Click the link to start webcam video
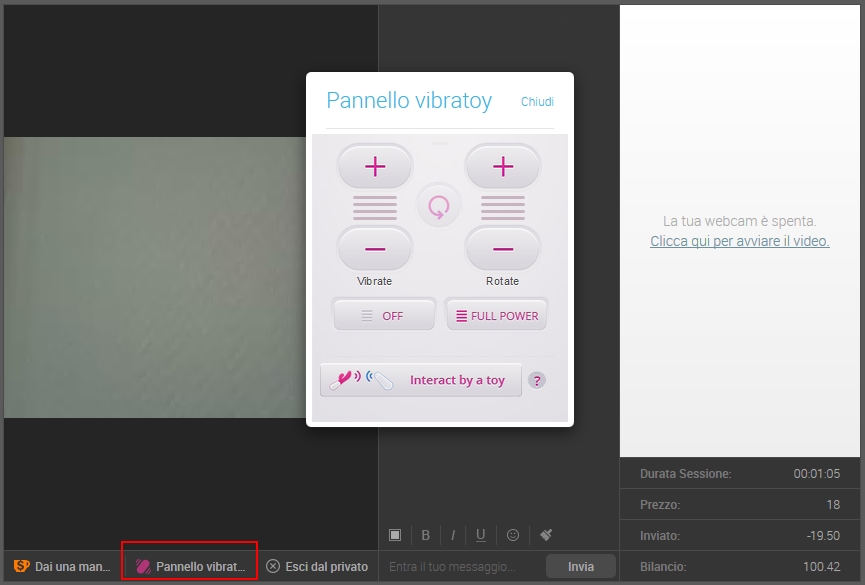 point(739,241)
